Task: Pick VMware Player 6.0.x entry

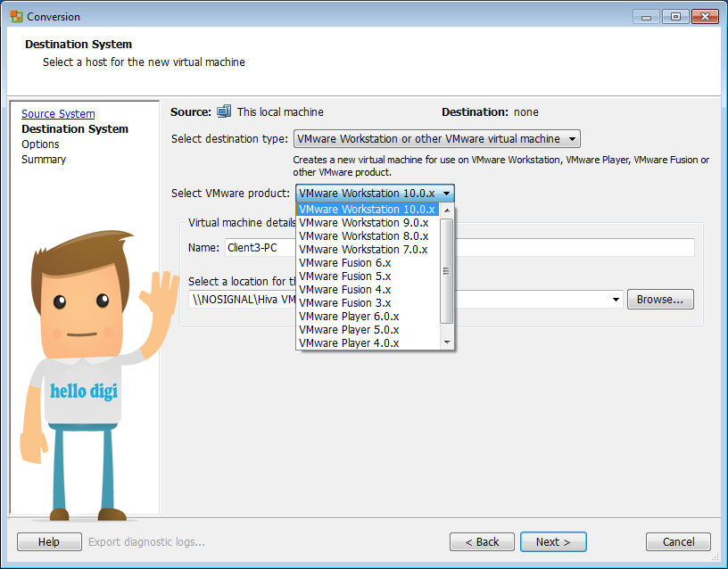Action: [x=368, y=317]
